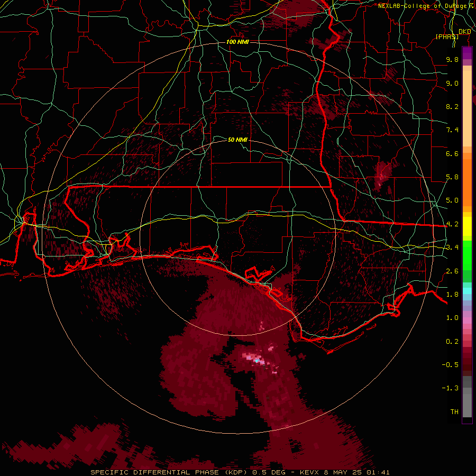Click the [PHAS] legend unit label
The image size is (476, 476).
click(447, 36)
